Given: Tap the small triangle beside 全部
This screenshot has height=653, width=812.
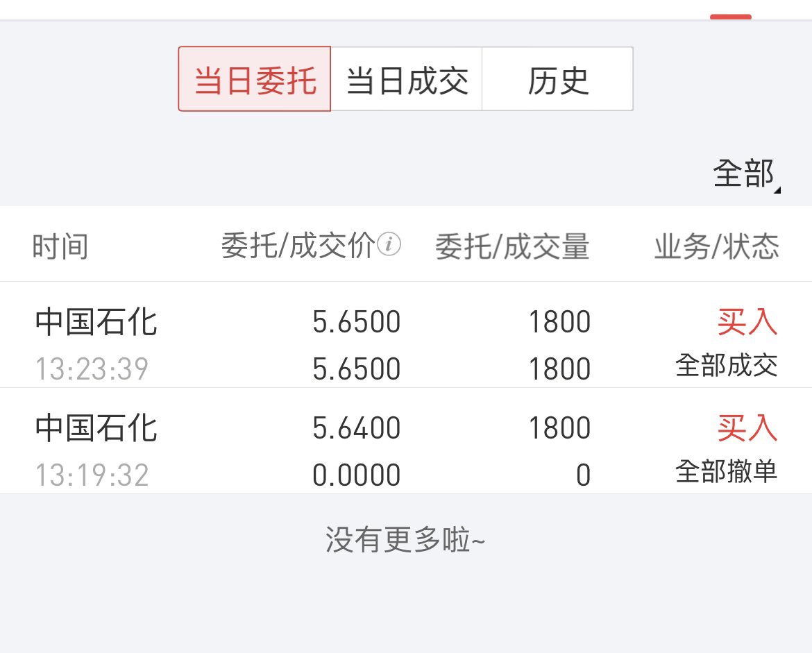Looking at the screenshot, I should pyautogui.click(x=777, y=190).
